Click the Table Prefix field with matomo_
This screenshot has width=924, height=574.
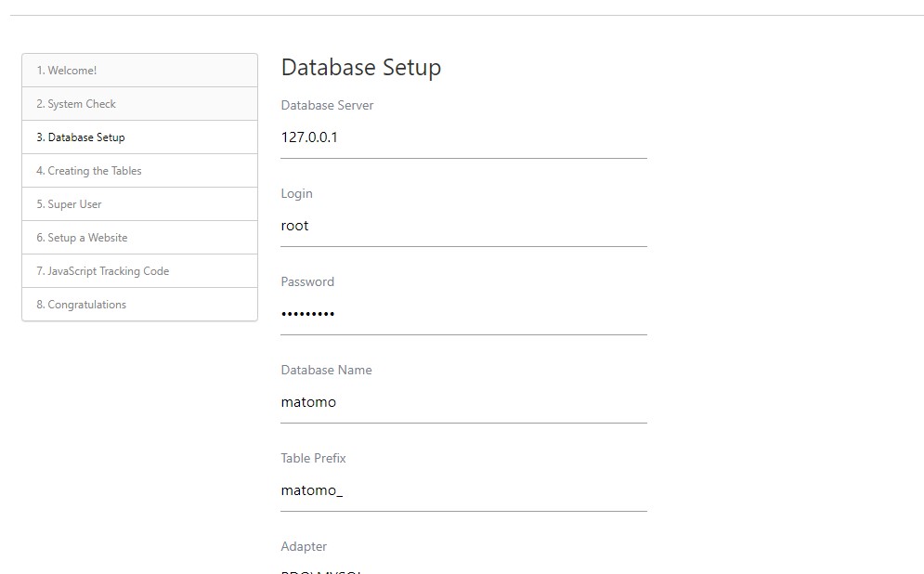pos(463,490)
